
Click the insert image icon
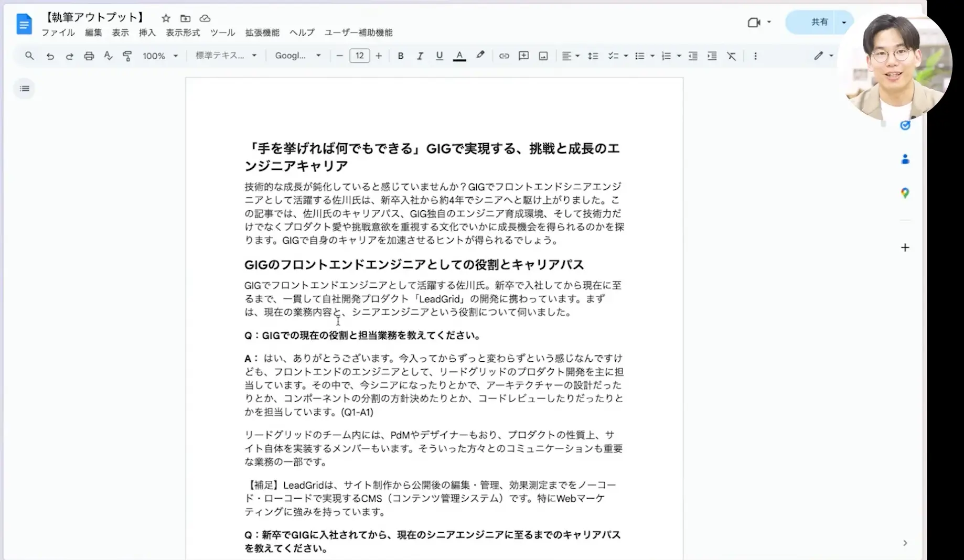point(543,56)
